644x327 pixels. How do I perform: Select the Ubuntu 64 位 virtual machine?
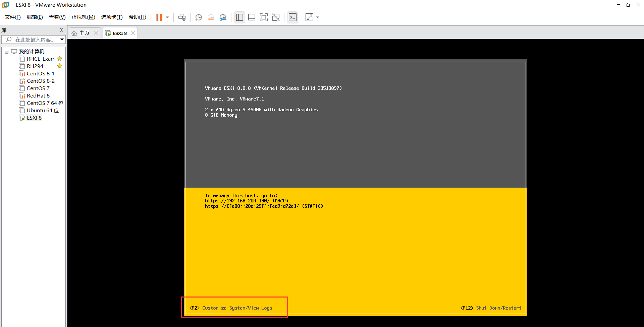pos(43,111)
